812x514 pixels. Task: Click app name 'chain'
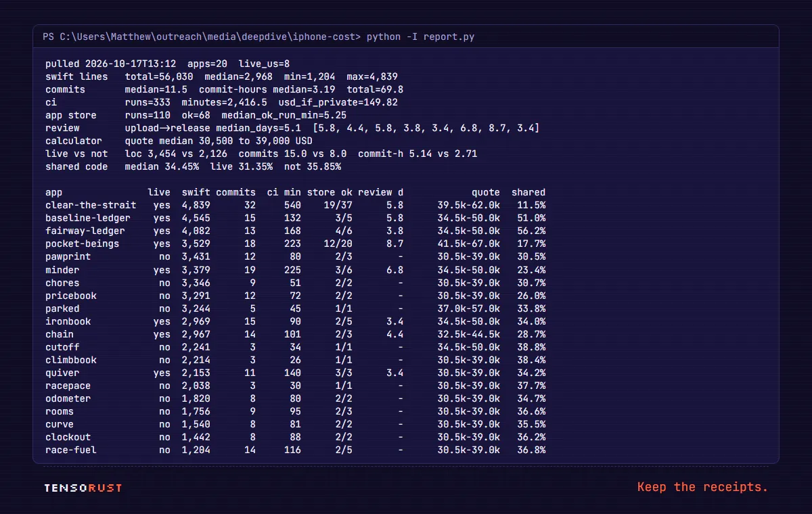(60, 334)
